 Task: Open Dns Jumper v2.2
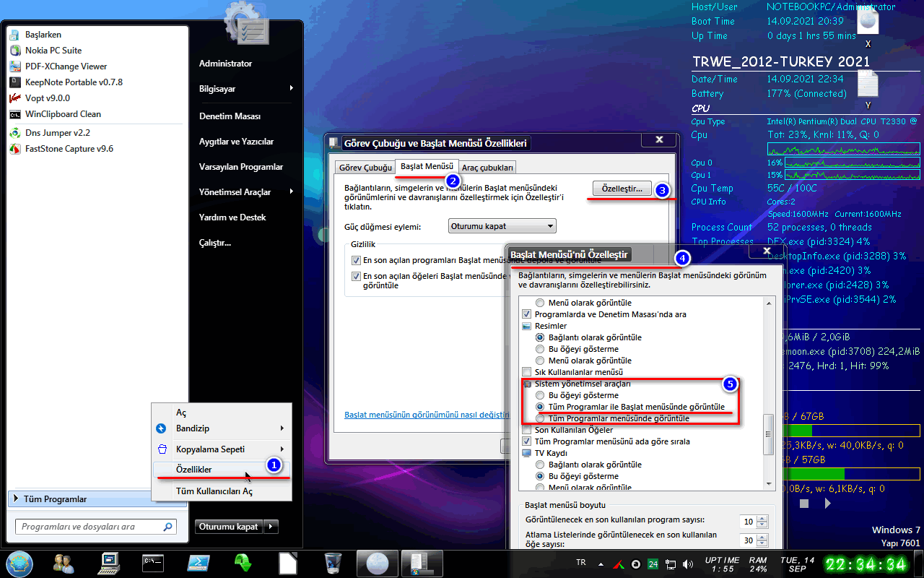pos(58,133)
